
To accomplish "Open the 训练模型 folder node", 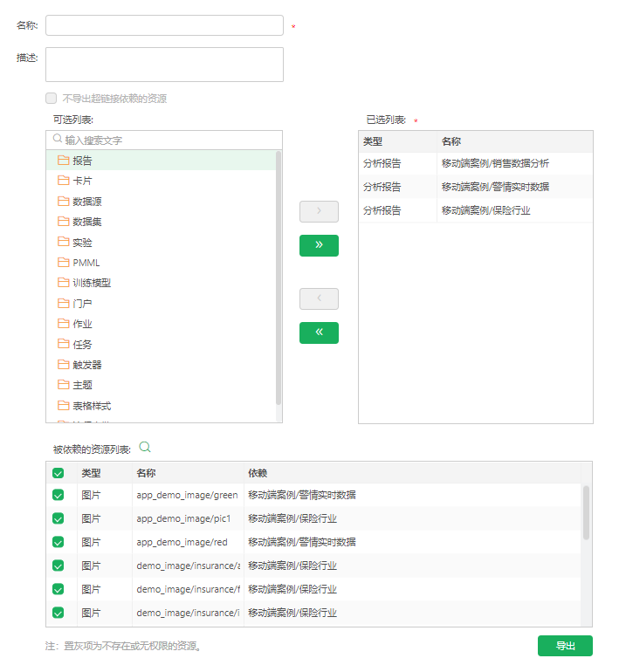I will [92, 283].
